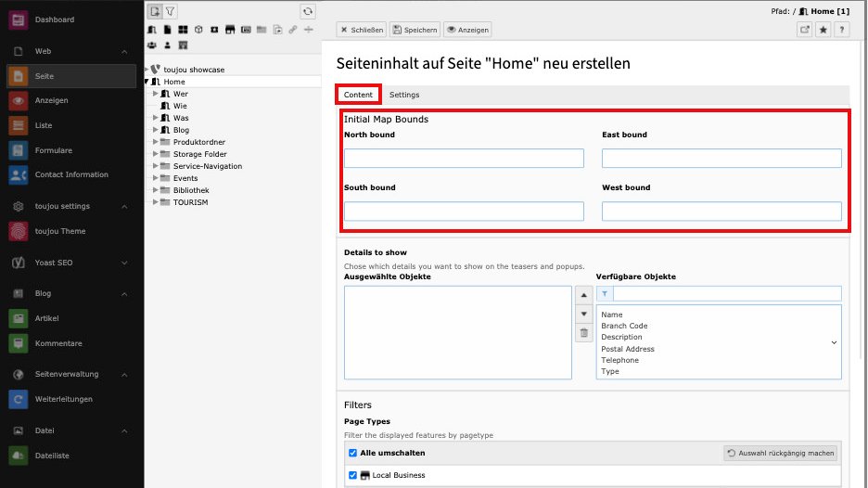Open the Yoast SEO module icon
This screenshot has width=868, height=488.
tap(18, 263)
